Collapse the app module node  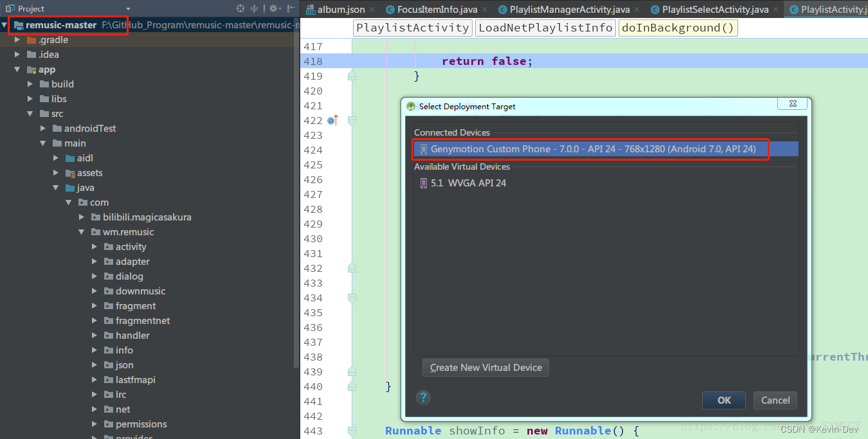coord(17,69)
